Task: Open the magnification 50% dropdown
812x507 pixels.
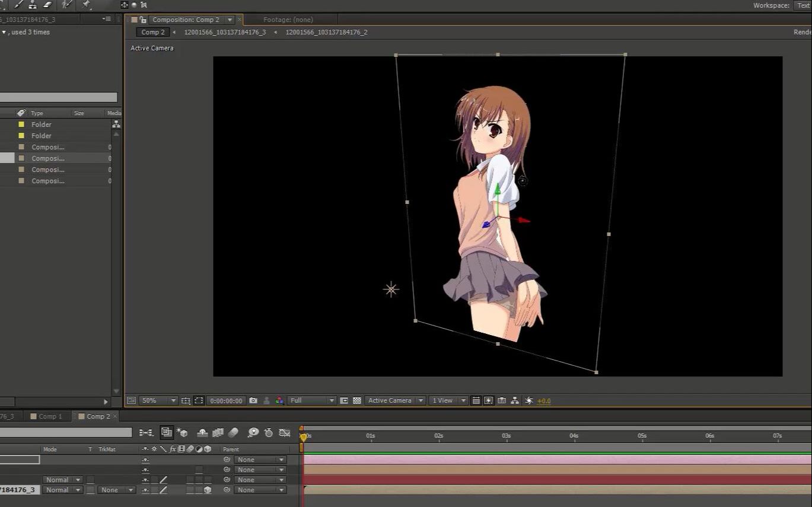Action: point(158,401)
